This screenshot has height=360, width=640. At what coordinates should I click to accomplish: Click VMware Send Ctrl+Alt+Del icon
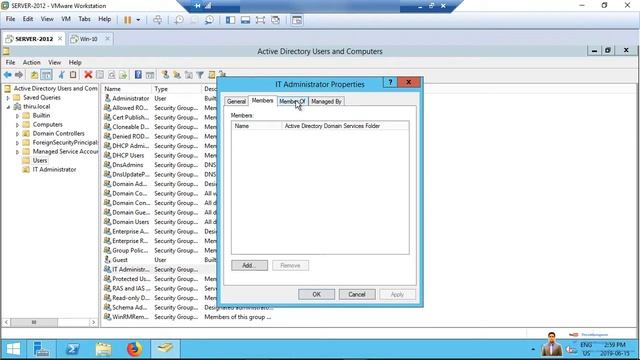point(158,20)
